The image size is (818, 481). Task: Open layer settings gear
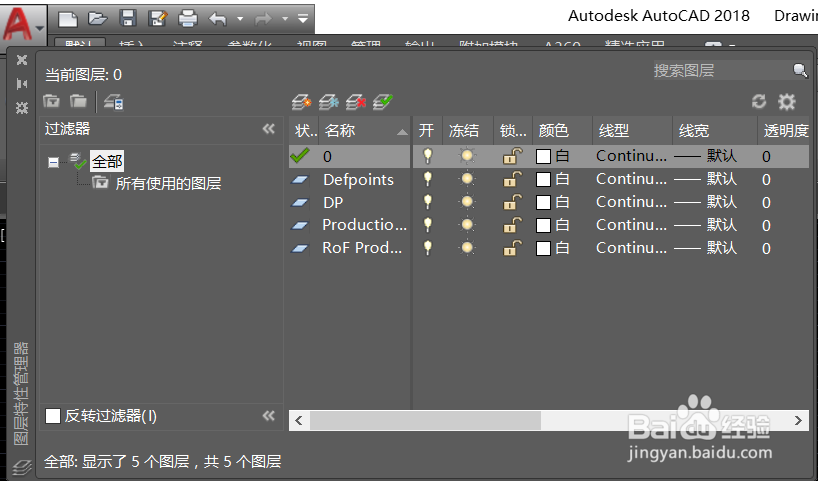787,102
